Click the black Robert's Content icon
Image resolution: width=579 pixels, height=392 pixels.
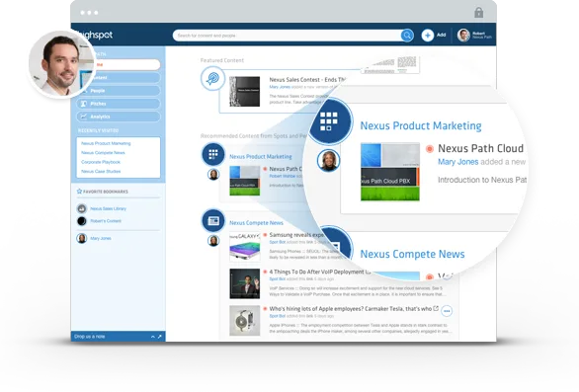pyautogui.click(x=82, y=221)
